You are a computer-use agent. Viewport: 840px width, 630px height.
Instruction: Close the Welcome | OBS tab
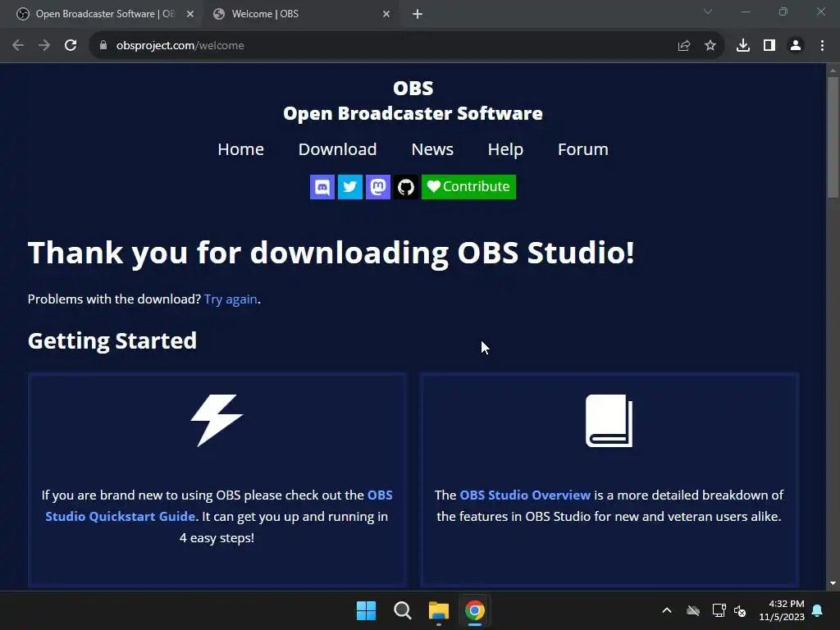click(x=386, y=14)
